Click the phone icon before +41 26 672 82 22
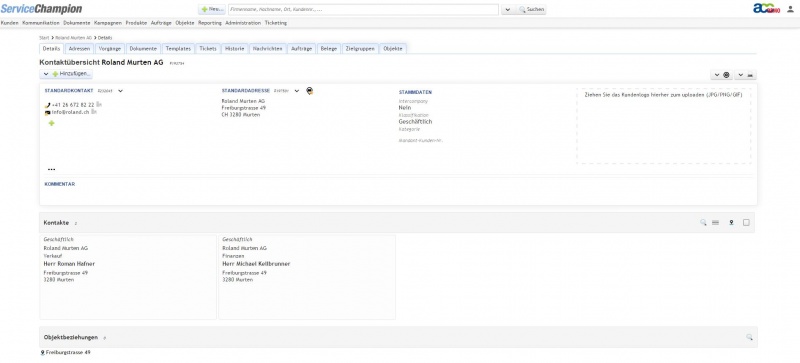 [47, 105]
